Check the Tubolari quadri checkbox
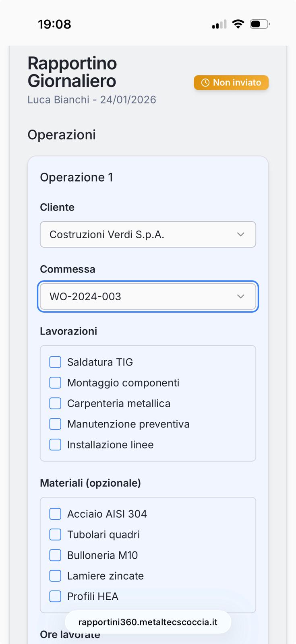 pyautogui.click(x=55, y=535)
